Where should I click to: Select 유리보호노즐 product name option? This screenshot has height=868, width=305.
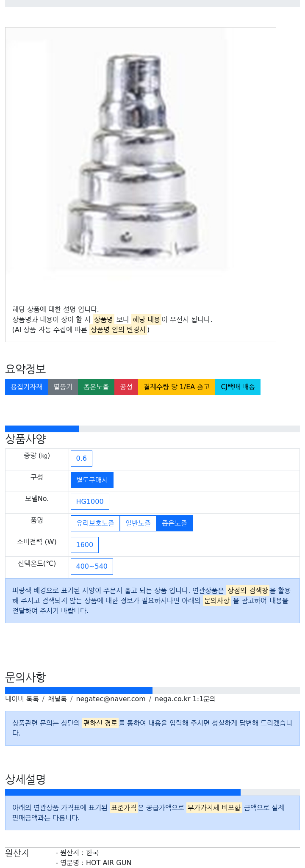[95, 523]
